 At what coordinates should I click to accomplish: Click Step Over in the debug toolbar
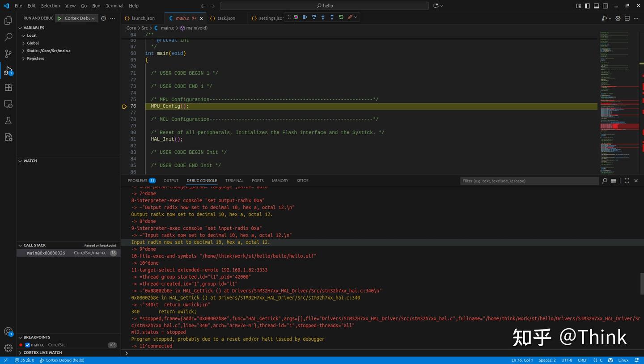tap(314, 17)
